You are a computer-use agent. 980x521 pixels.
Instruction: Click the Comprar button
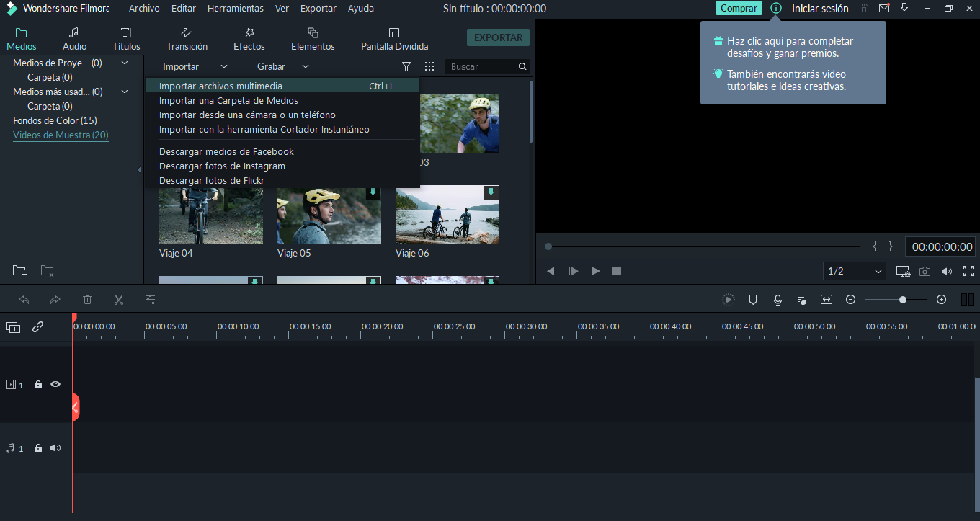pyautogui.click(x=739, y=8)
